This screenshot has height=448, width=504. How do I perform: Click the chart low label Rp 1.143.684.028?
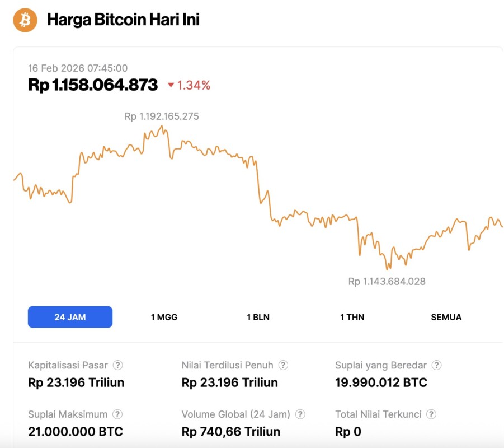coord(387,281)
